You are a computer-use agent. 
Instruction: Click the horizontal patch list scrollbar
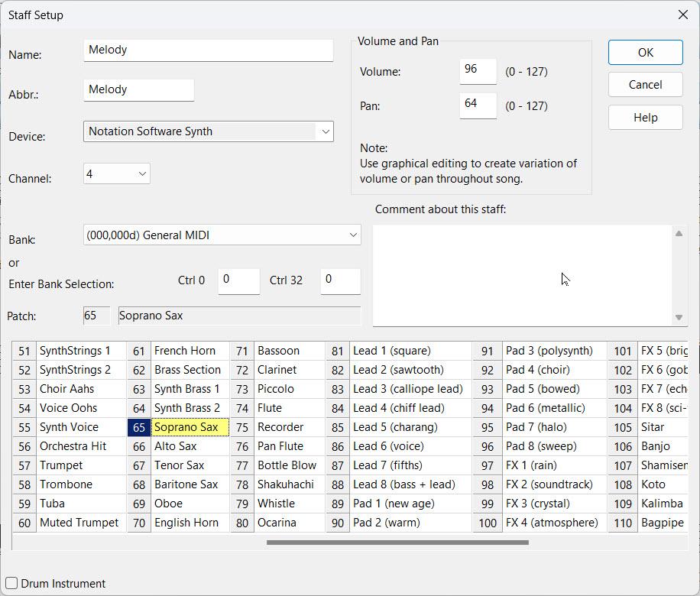coord(397,543)
